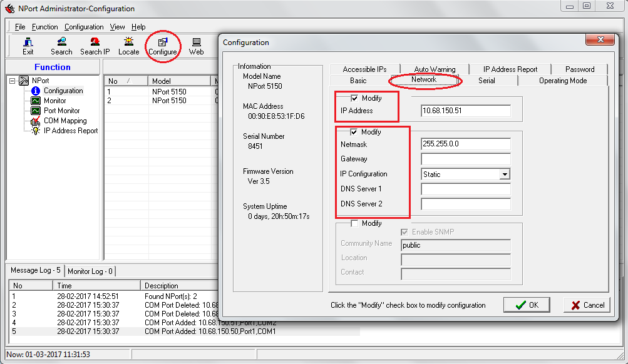Viewport: 628px width, 364px height.
Task: Launch the Web console icon
Action: [x=197, y=46]
